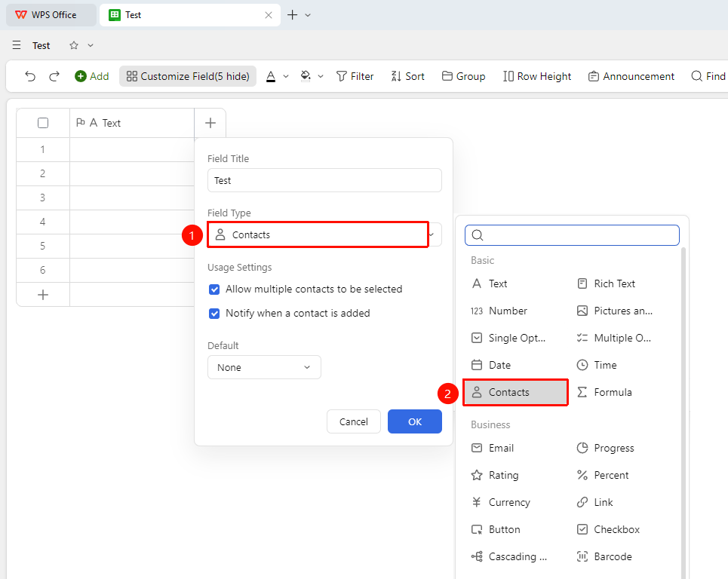Screen dimensions: 728x579
Task: Toggle Allow multiple contacts to be selected
Action: tap(214, 289)
